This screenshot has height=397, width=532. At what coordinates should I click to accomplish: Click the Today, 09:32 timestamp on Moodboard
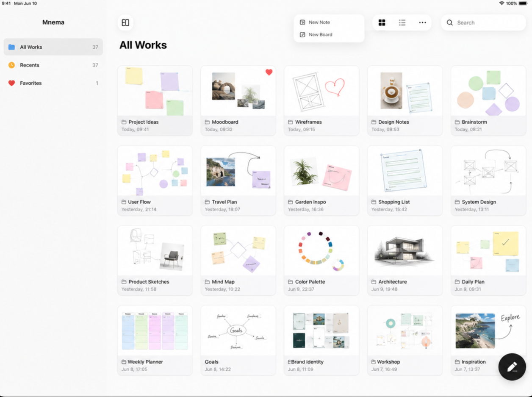[219, 129]
